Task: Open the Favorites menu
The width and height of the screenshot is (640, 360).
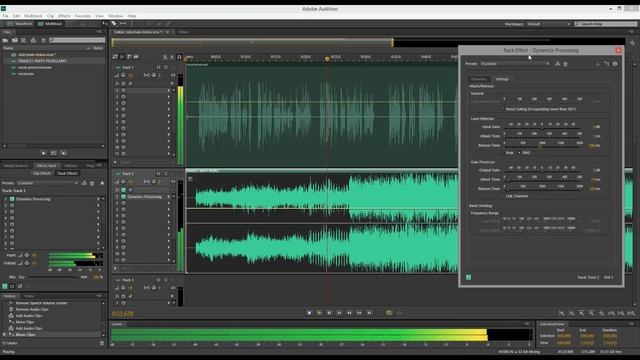Action: pyautogui.click(x=82, y=16)
